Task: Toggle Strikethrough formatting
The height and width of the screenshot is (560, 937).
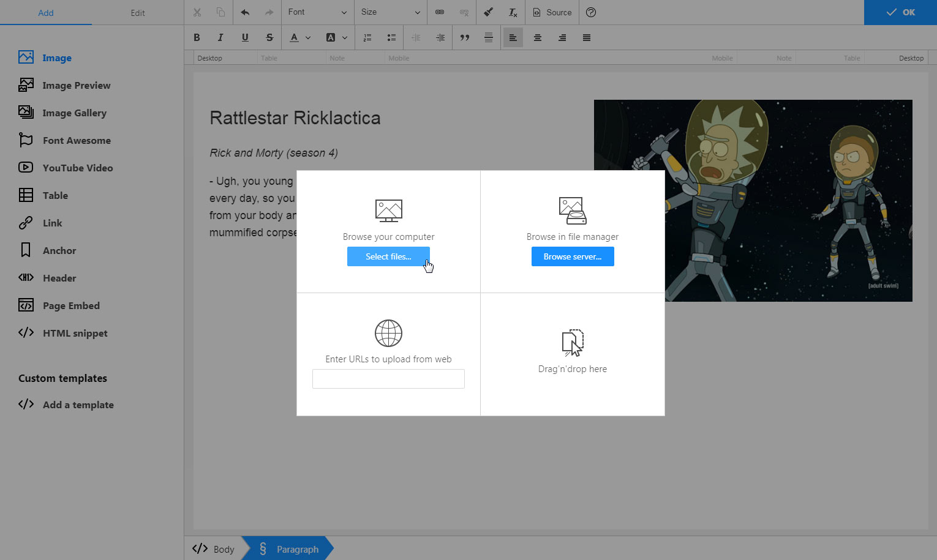Action: (x=269, y=37)
